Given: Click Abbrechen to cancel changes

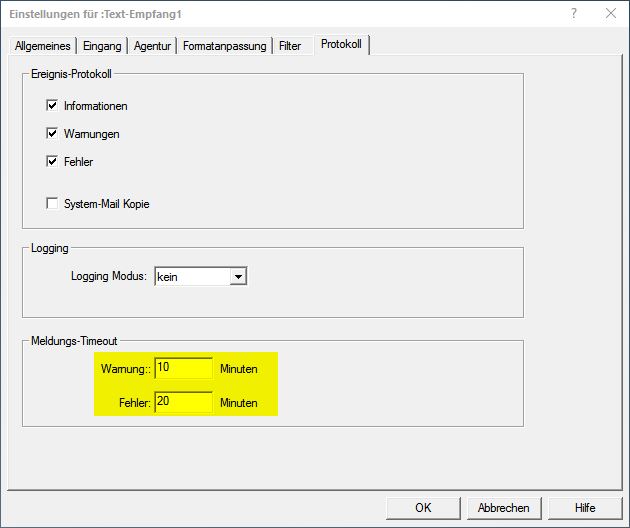Looking at the screenshot, I should 504,507.
